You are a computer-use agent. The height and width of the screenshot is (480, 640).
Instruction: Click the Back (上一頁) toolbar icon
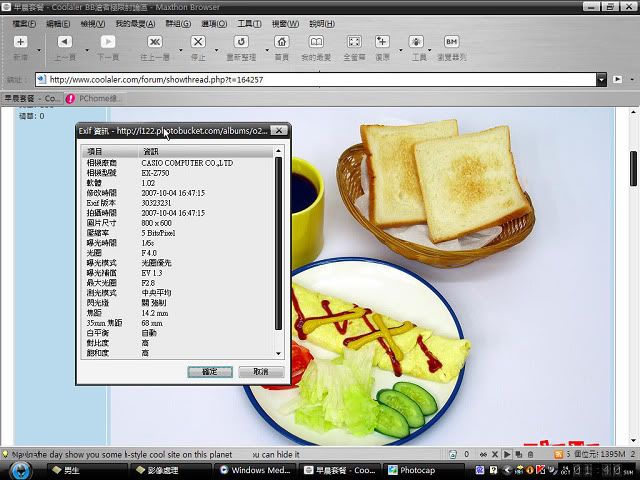(64, 43)
